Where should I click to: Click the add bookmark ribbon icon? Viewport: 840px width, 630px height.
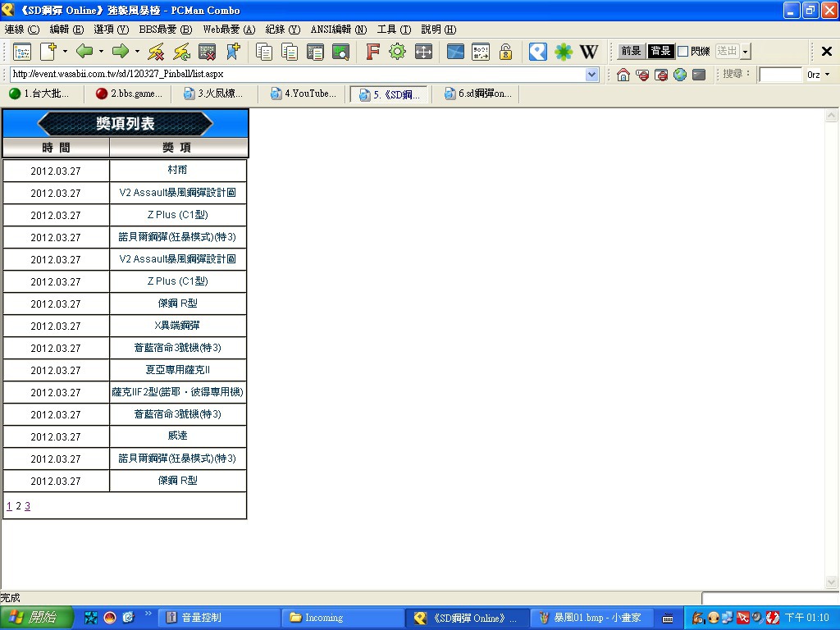233,52
